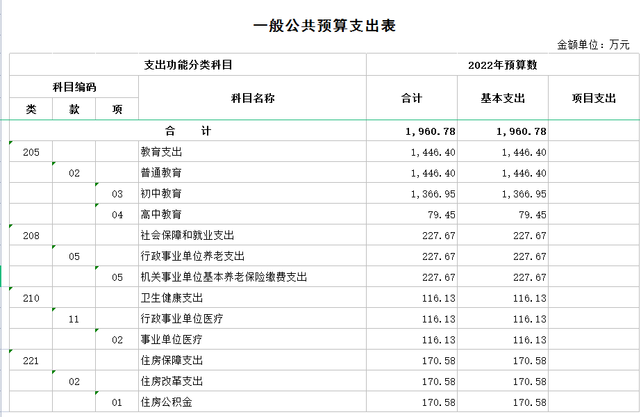Screen dimensions: 640x417
Task: Select the "基本支出" column header
Action: tap(503, 98)
